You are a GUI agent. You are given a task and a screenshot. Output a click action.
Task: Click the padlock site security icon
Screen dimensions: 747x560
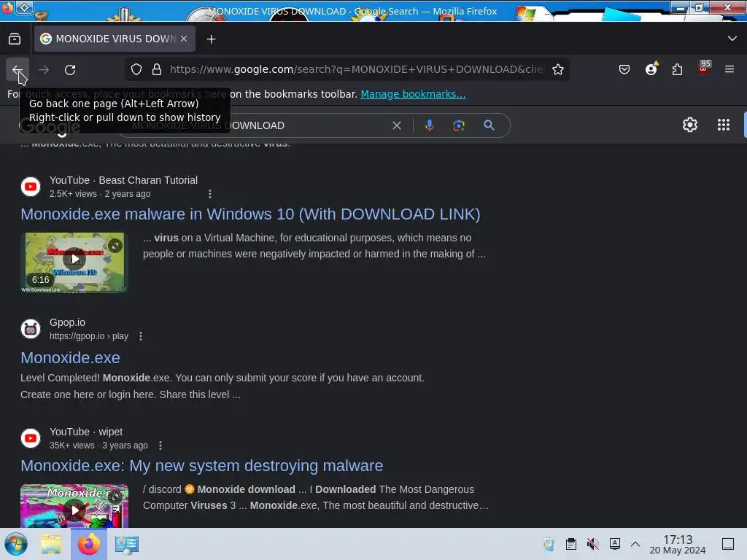[157, 69]
